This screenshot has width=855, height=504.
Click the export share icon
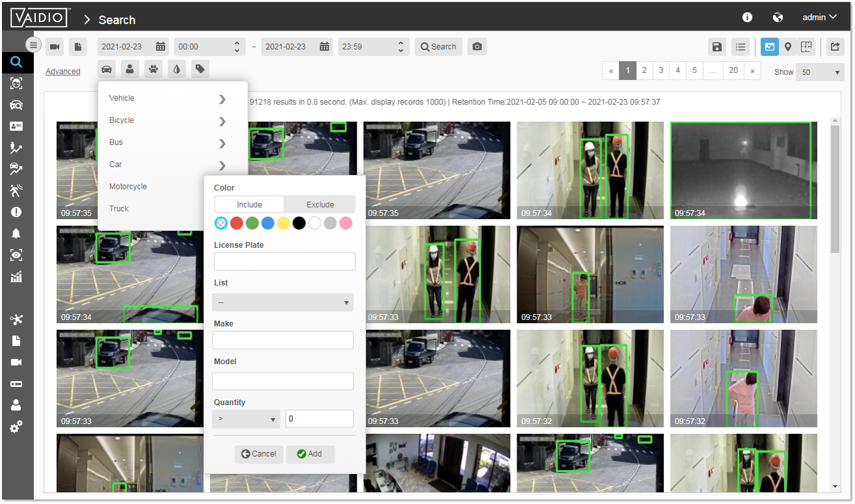[834, 47]
